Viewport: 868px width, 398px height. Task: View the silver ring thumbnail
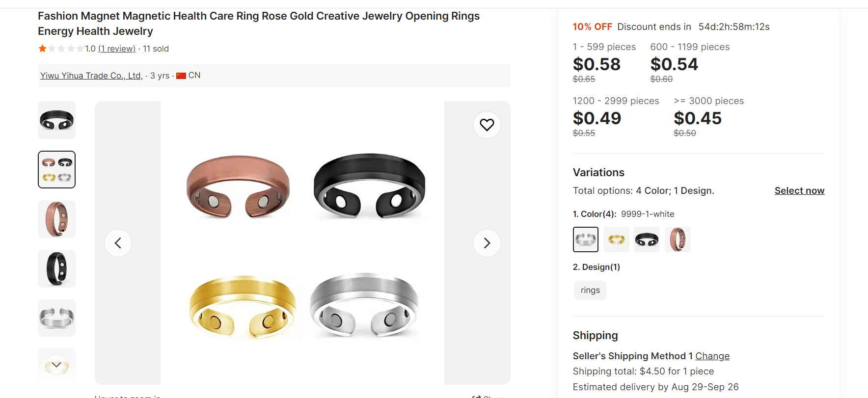[x=57, y=318]
